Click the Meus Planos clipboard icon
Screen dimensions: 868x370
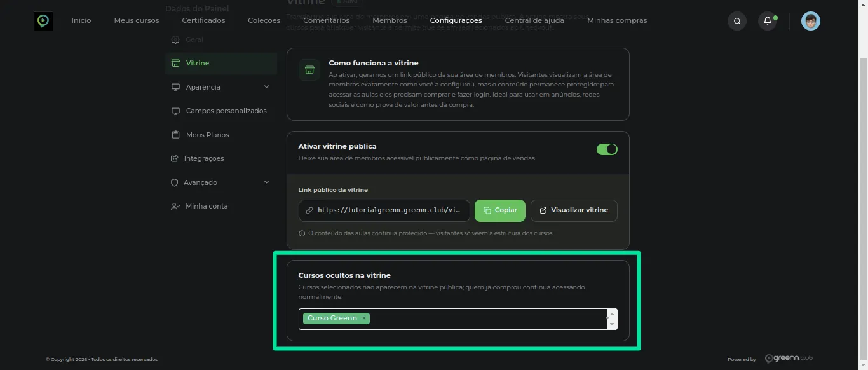[x=176, y=135]
